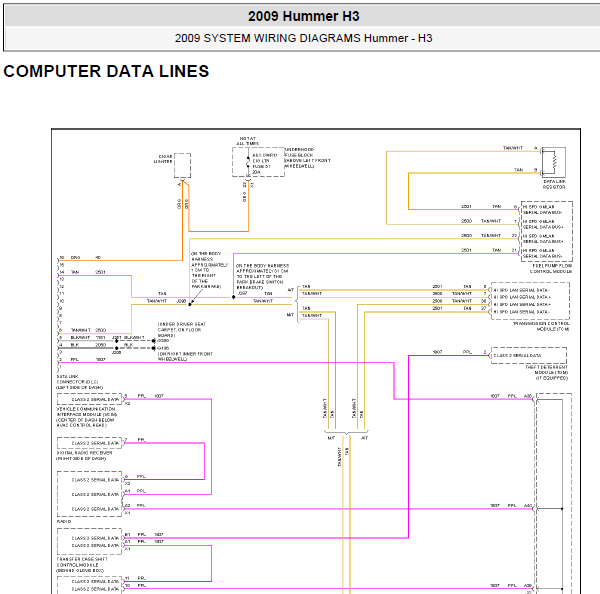The height and width of the screenshot is (594, 600).
Task: Click the 'CLASS 2 SERIAL DATA' box in vehicle communication module
Action: 90,399
